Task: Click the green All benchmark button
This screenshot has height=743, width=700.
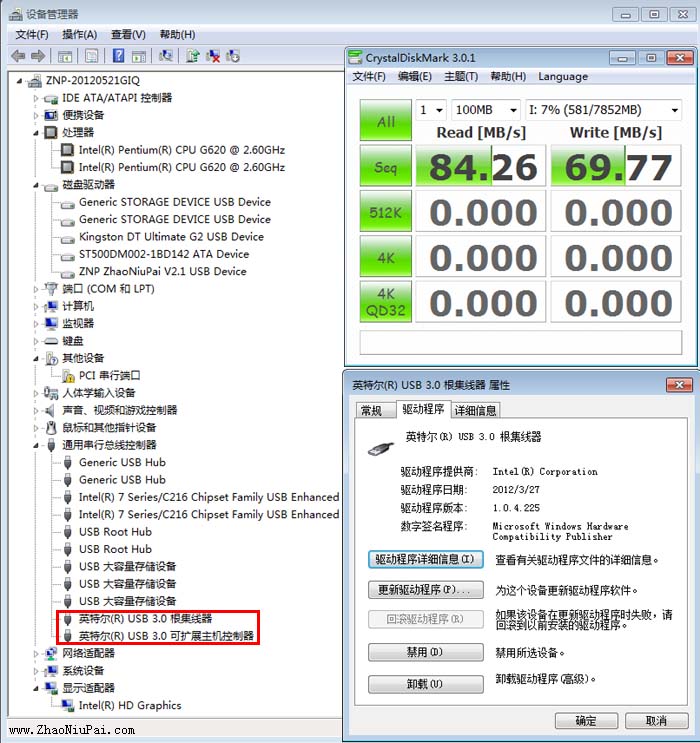Action: click(x=385, y=120)
